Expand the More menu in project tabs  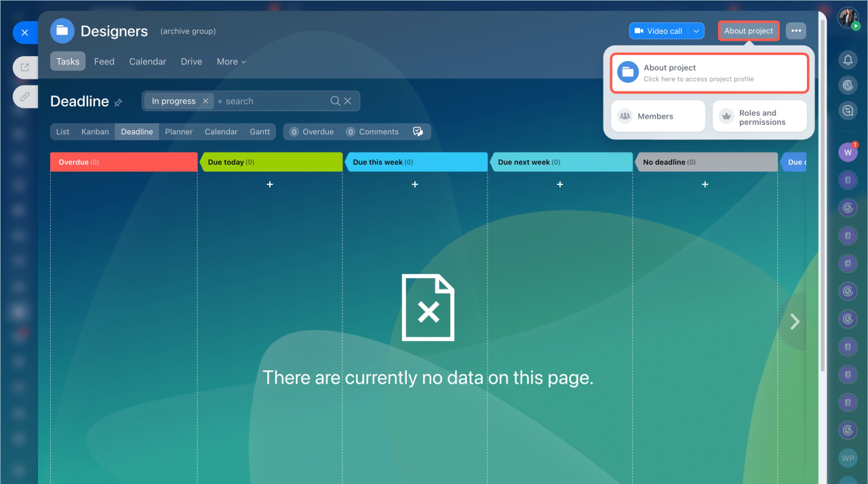point(231,62)
